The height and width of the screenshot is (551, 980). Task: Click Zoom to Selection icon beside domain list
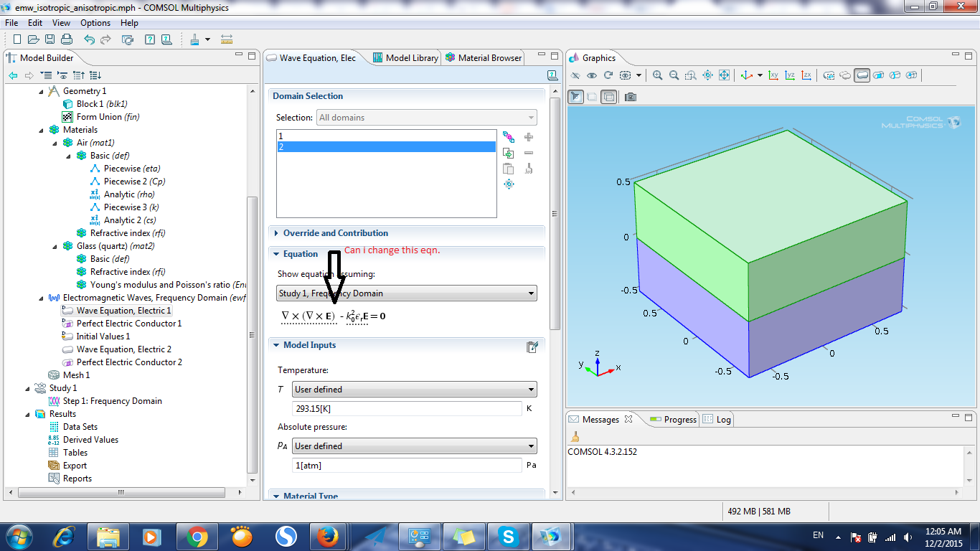coord(509,184)
